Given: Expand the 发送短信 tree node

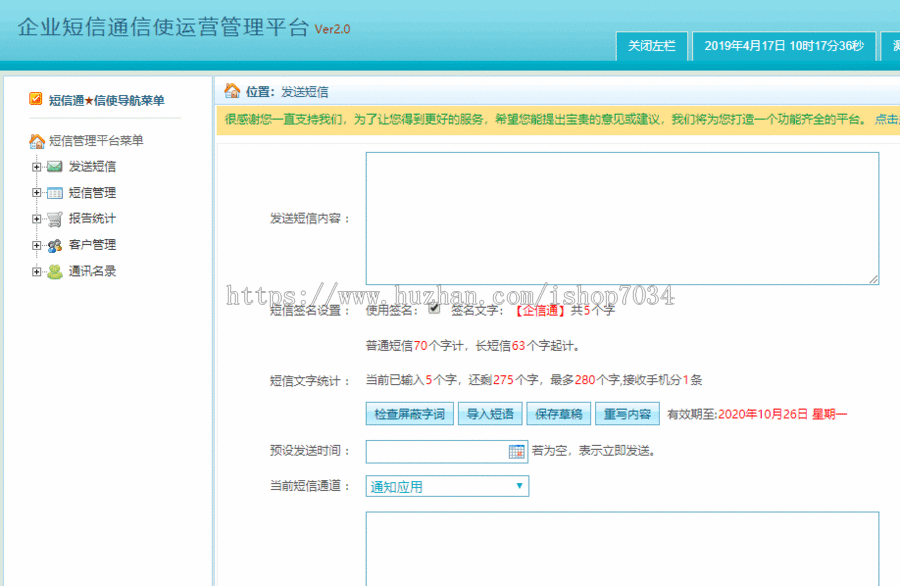Looking at the screenshot, I should point(35,167).
